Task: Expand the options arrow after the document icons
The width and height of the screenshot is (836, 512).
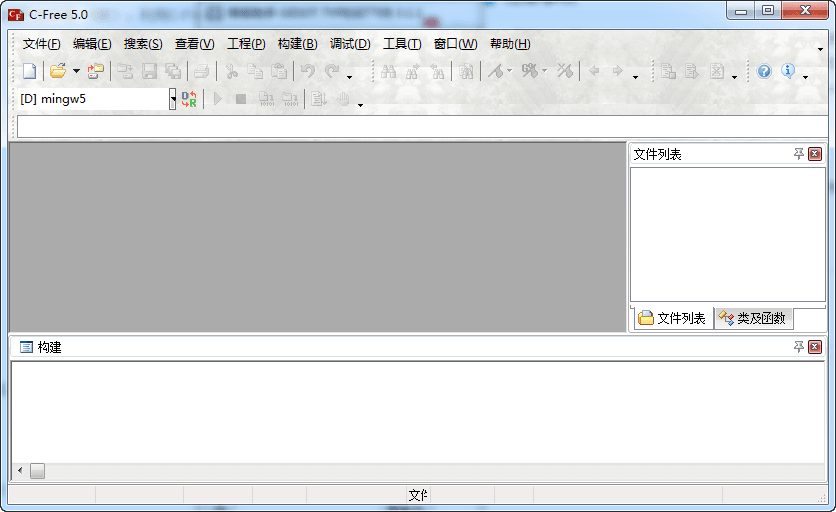Action: pos(734,77)
